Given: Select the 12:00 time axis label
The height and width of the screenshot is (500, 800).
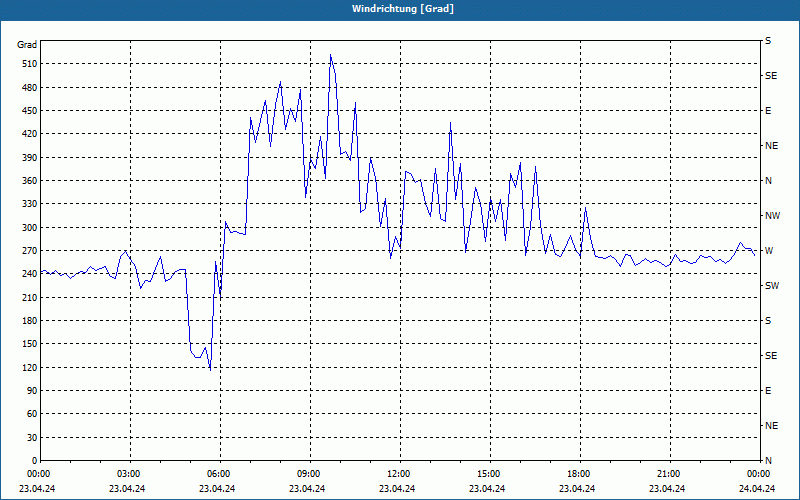Looking at the screenshot, I should click(x=397, y=474).
